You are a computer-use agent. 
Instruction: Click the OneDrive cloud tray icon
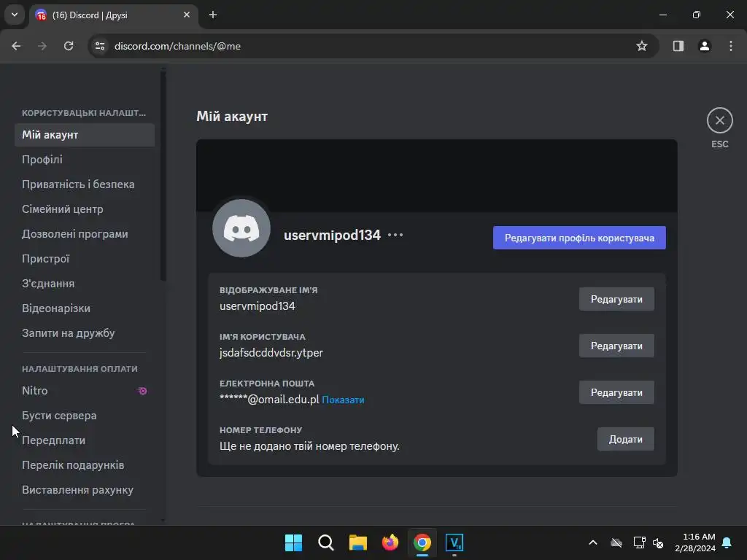coord(616,542)
